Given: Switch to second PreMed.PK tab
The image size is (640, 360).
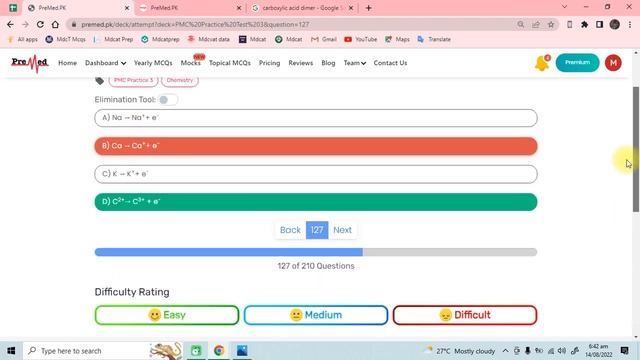Looking at the screenshot, I should (x=190, y=8).
